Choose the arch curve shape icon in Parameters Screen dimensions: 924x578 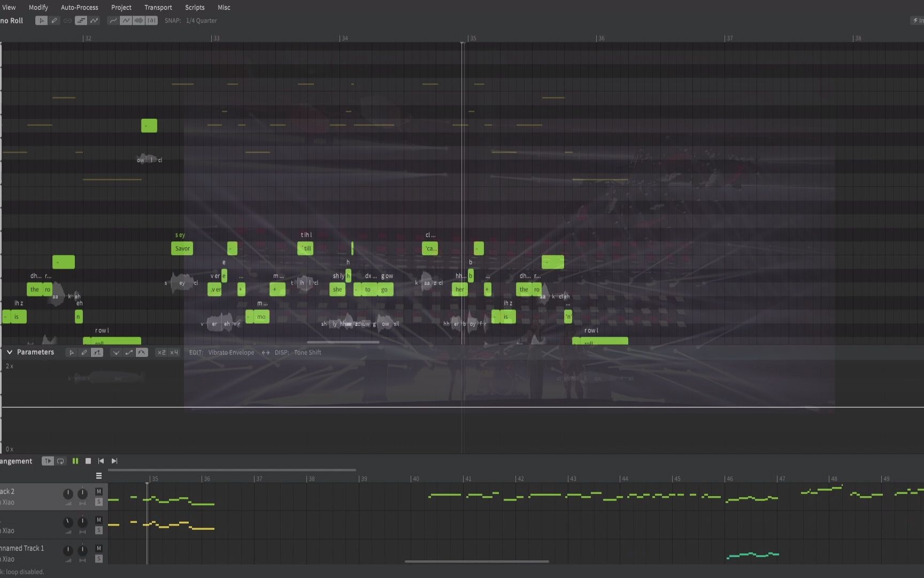click(142, 352)
